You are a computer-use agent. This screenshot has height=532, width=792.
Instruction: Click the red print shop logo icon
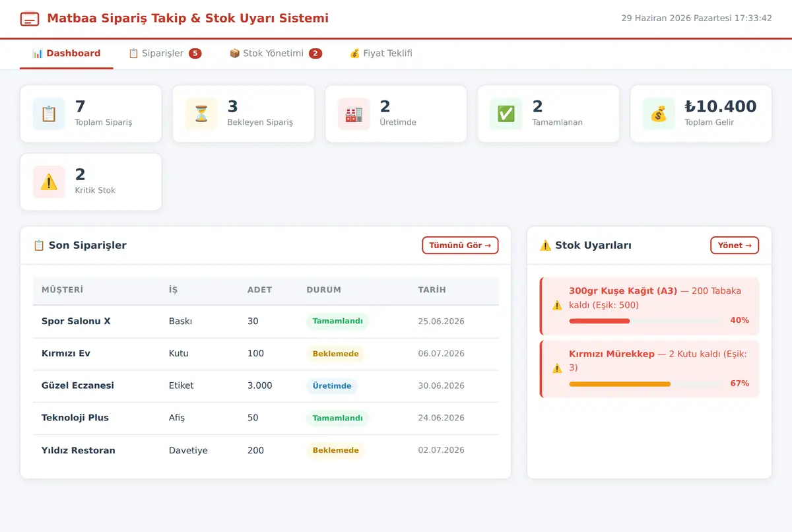tap(30, 18)
